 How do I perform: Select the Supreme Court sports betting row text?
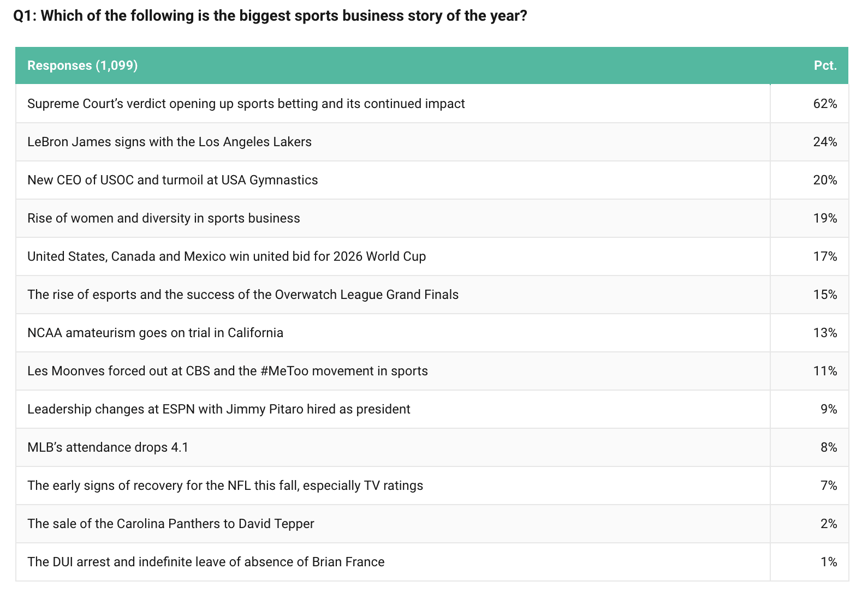[246, 104]
